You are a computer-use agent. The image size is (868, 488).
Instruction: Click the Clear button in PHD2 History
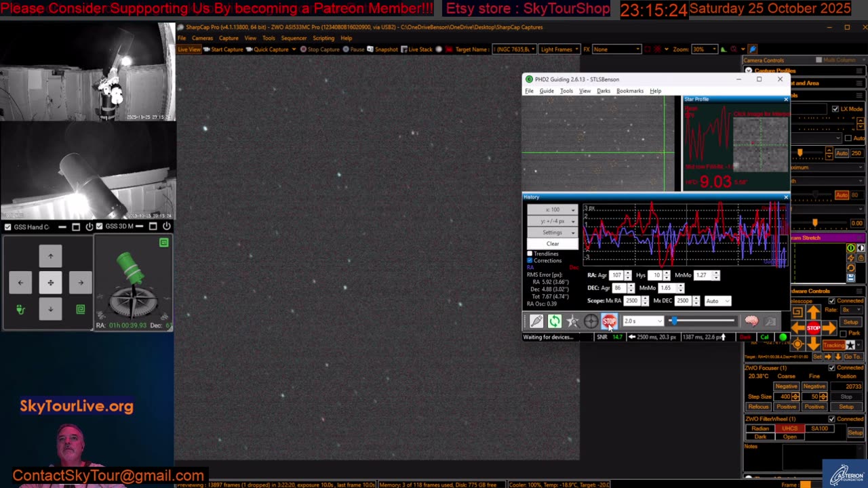click(x=552, y=244)
